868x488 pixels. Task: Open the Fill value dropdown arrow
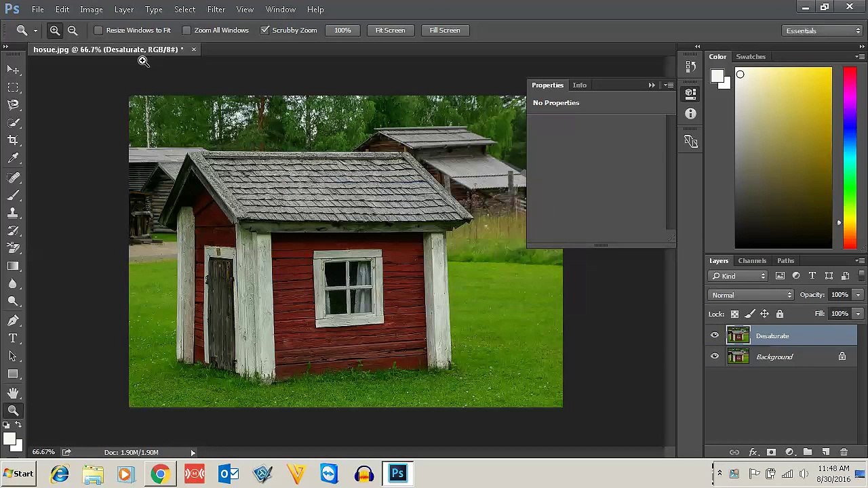(x=858, y=314)
